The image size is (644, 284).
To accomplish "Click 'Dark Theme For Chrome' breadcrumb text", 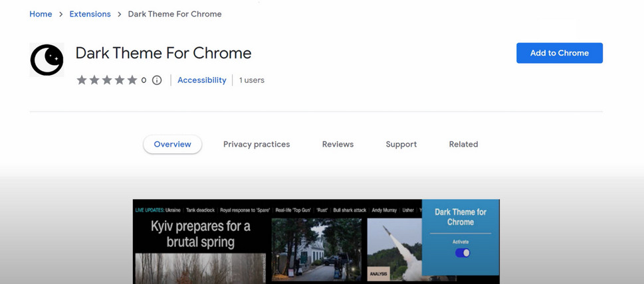I will click(x=175, y=14).
